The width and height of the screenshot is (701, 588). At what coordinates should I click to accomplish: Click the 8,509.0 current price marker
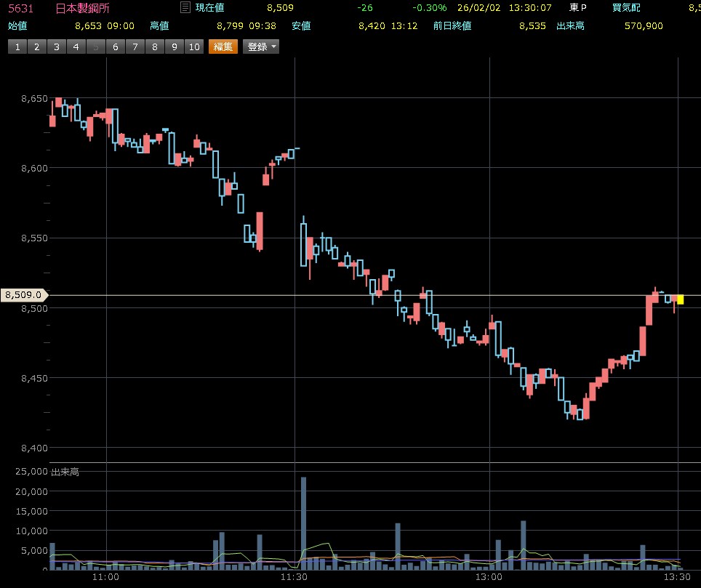tap(23, 295)
